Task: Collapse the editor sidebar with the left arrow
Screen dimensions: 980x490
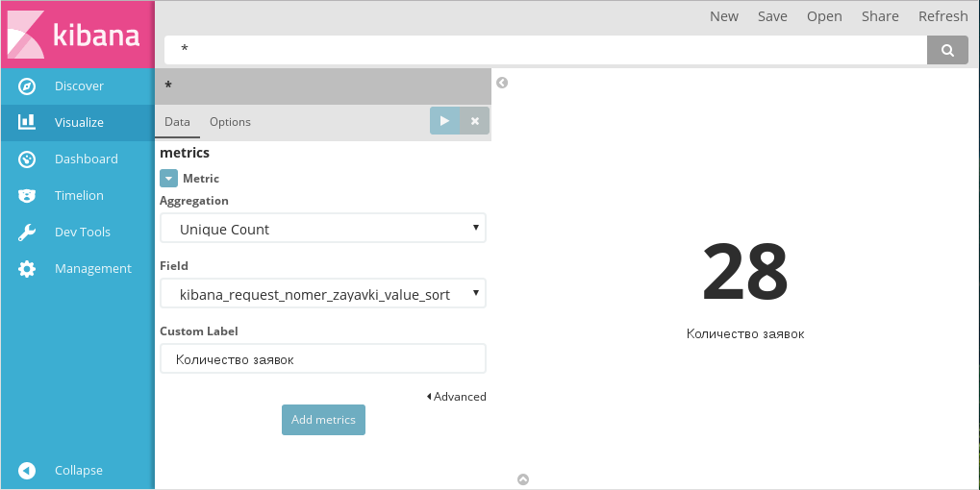Action: click(x=502, y=83)
